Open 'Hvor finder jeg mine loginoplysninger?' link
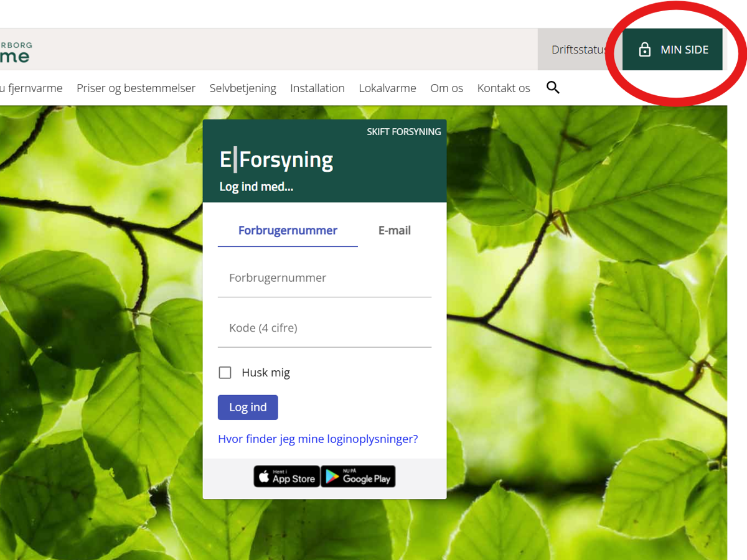Viewport: 747px width, 560px height. (x=317, y=439)
